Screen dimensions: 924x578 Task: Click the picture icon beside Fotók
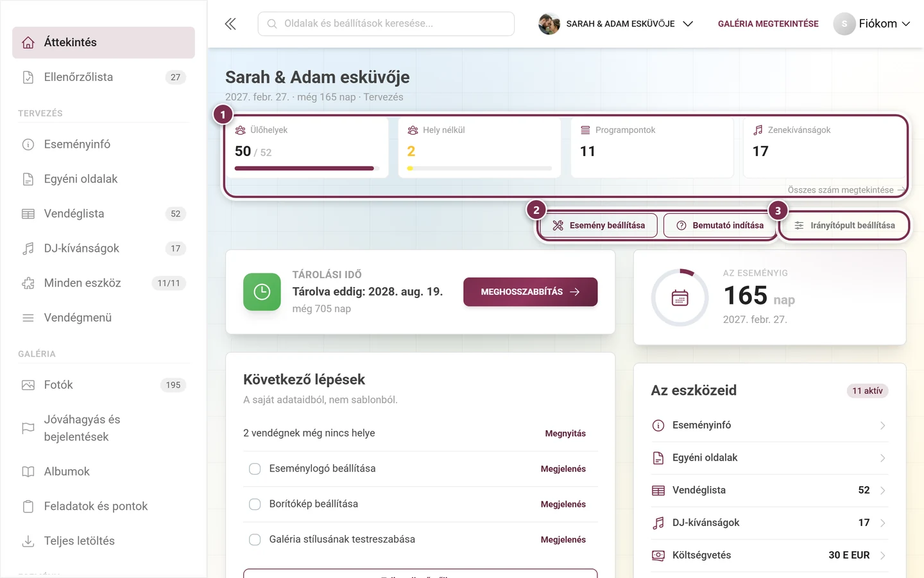tap(28, 385)
